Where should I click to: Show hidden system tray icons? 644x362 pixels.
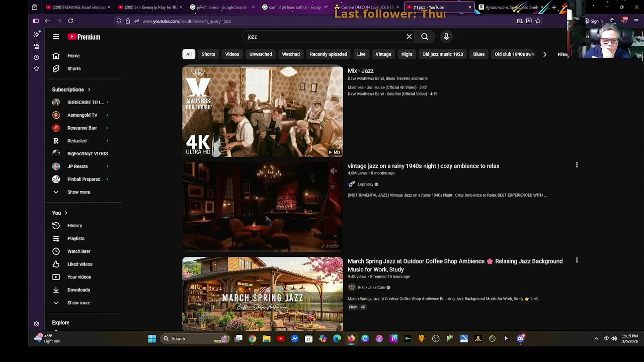pyautogui.click(x=596, y=339)
